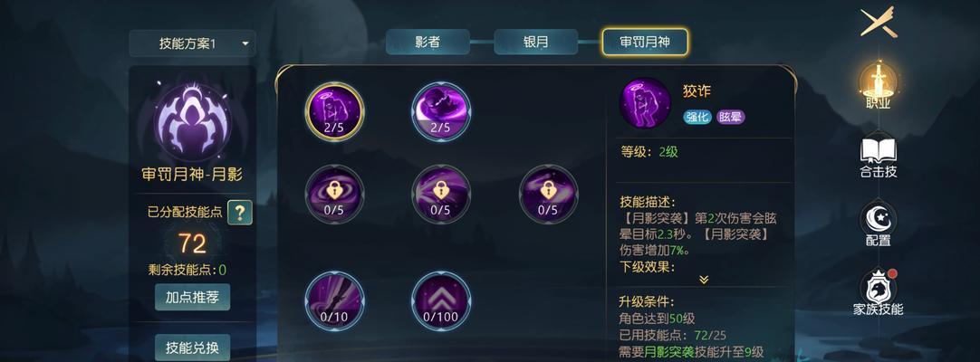Click the rightmost locked 0/5 skill icon

pos(548,194)
